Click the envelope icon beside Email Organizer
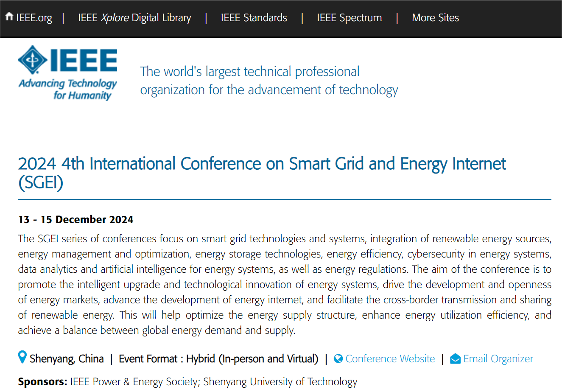562x392 pixels. 455,359
